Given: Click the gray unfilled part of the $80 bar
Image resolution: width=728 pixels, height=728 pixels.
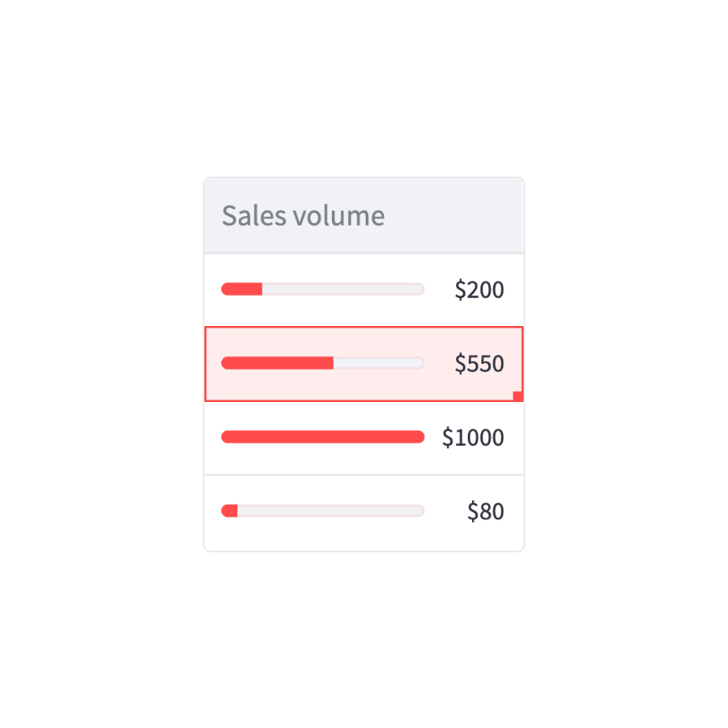Looking at the screenshot, I should click(329, 511).
